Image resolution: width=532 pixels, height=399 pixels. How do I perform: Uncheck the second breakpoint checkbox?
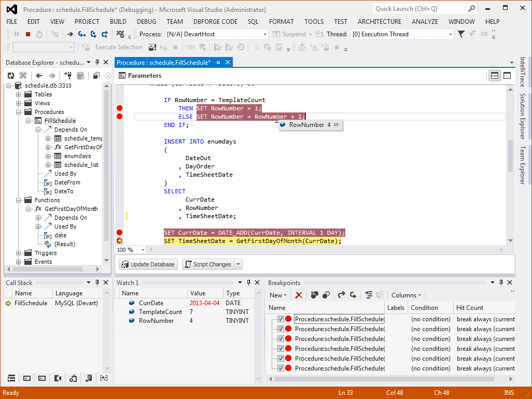(281, 329)
